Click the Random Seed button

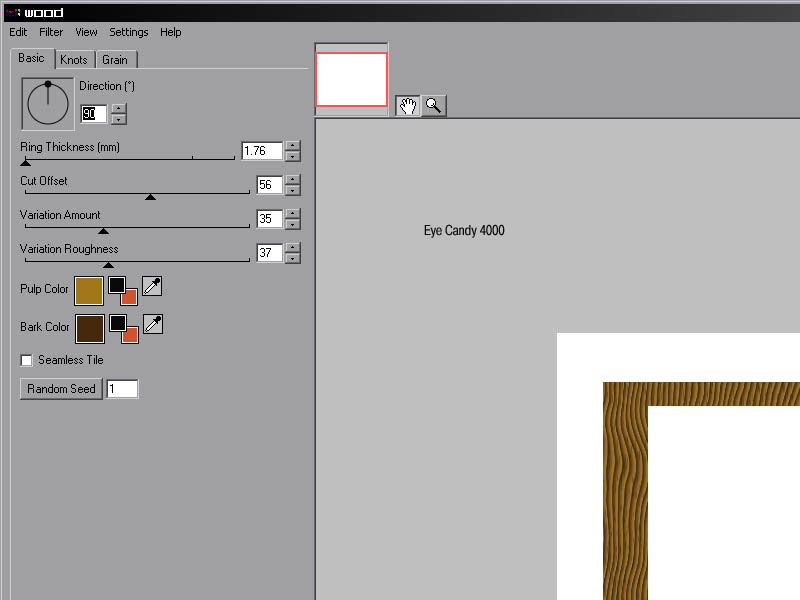[x=61, y=389]
